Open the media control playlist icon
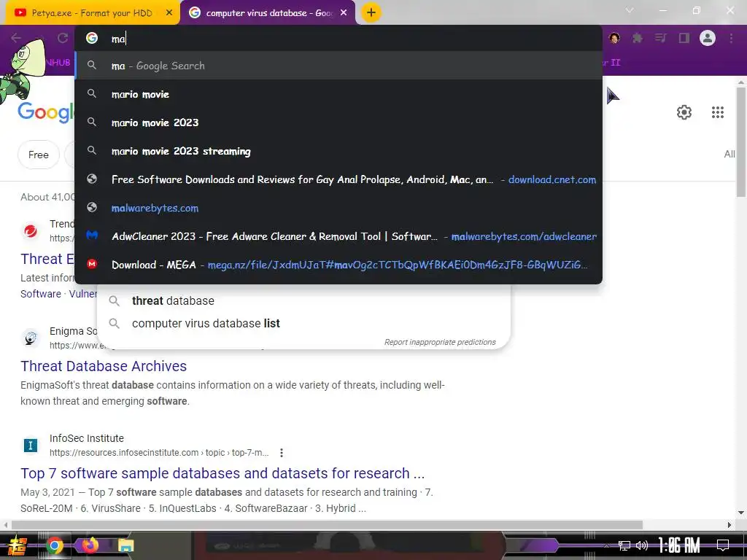Image resolution: width=747 pixels, height=560 pixels. (x=660, y=38)
